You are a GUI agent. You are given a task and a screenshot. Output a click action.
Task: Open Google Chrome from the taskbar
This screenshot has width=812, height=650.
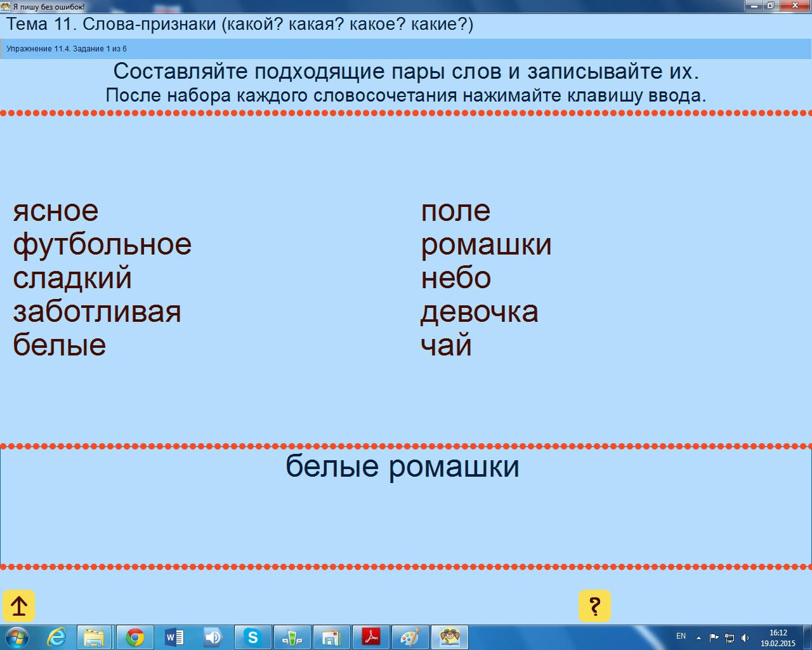134,637
